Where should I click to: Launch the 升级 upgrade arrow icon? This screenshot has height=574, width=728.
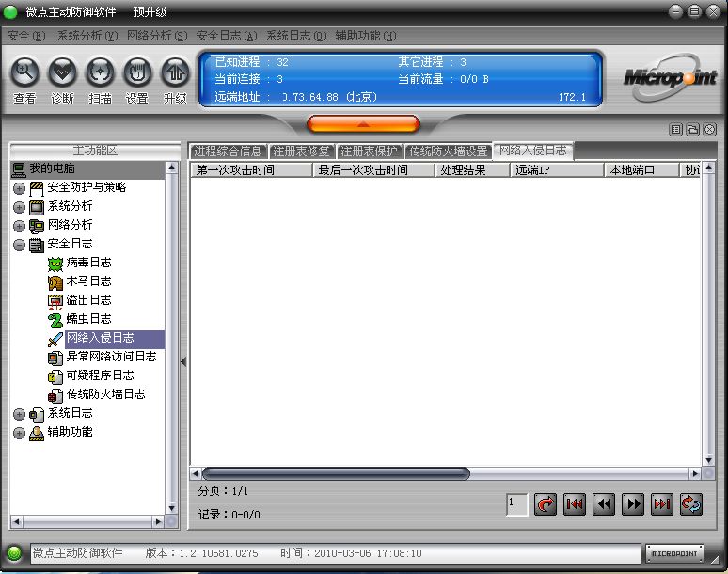pyautogui.click(x=175, y=72)
